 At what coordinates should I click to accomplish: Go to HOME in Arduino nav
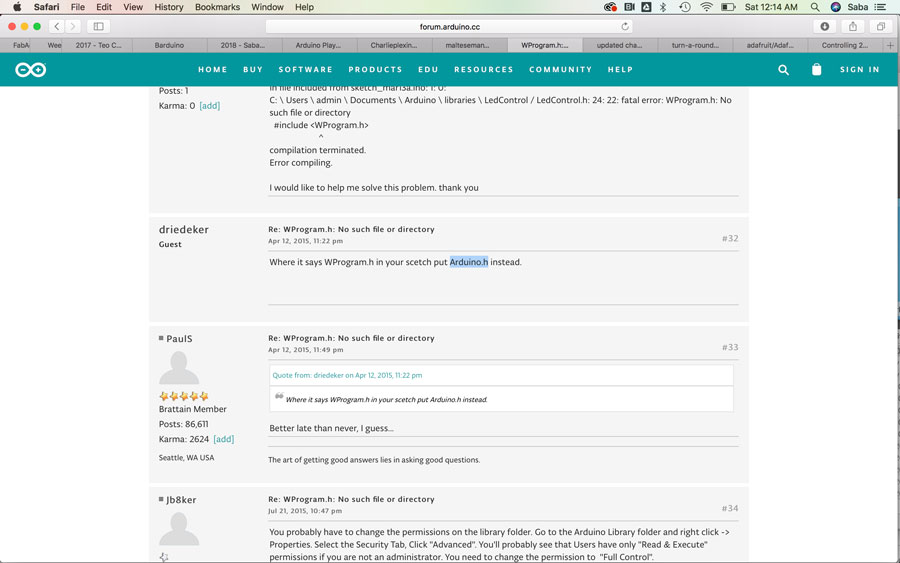[x=213, y=69]
